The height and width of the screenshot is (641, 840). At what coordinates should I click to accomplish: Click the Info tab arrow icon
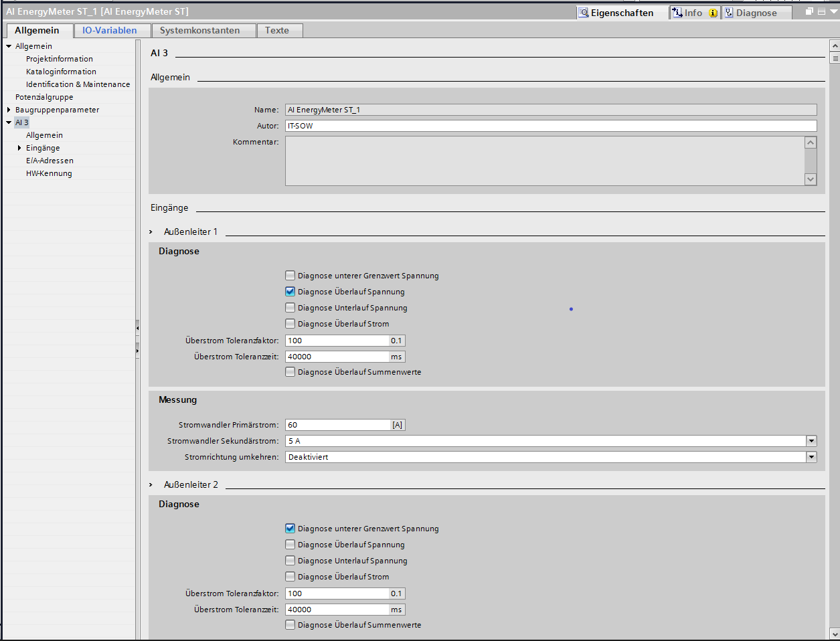[677, 13]
